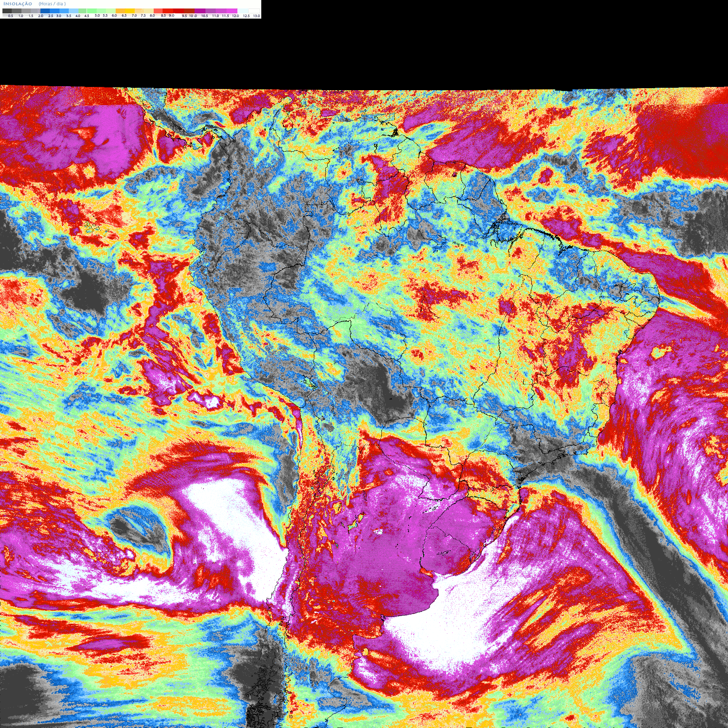Click the '7.5' legend value
Screen dimensions: 728x728
pos(143,15)
